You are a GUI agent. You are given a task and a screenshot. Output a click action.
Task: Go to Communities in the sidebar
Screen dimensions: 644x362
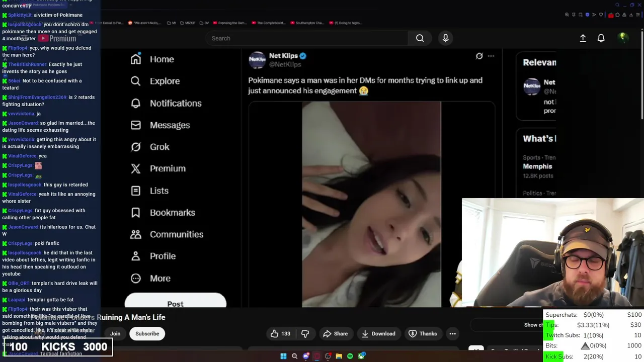point(167,234)
